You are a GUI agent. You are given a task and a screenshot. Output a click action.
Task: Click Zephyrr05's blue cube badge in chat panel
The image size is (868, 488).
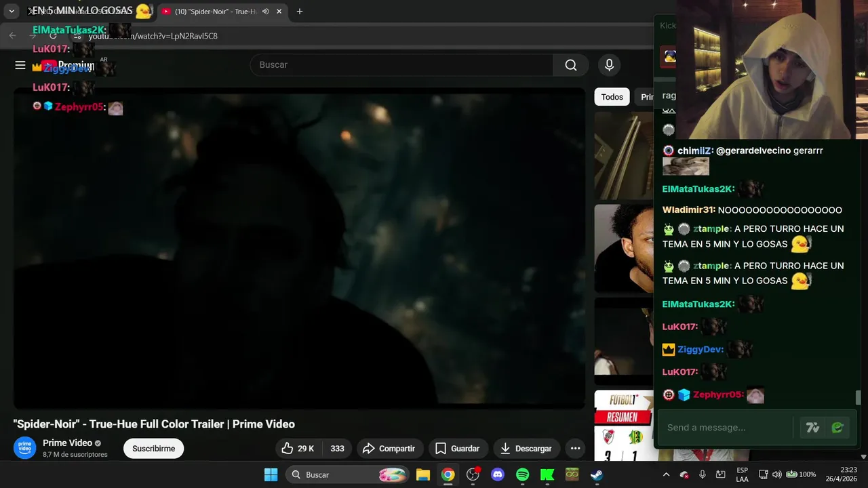(x=684, y=394)
